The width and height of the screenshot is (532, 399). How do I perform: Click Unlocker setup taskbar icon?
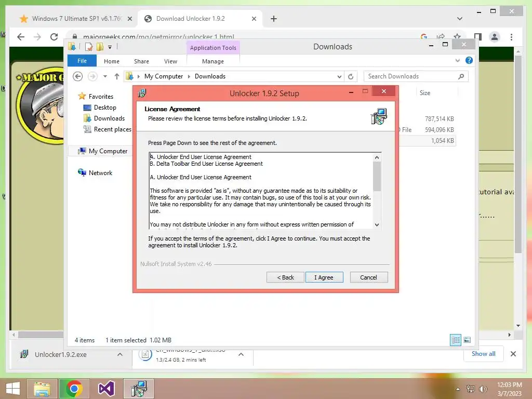click(x=139, y=389)
